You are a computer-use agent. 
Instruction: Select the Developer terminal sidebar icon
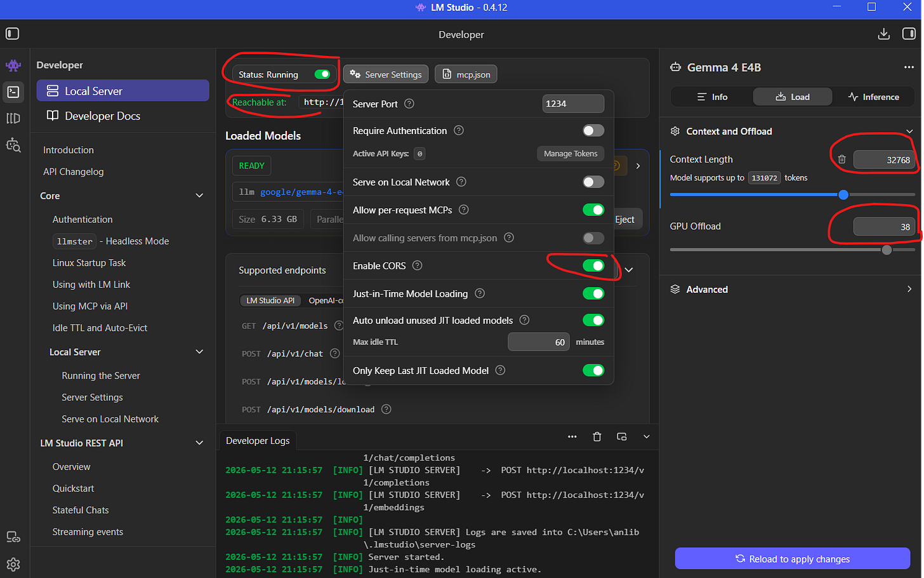pyautogui.click(x=13, y=92)
